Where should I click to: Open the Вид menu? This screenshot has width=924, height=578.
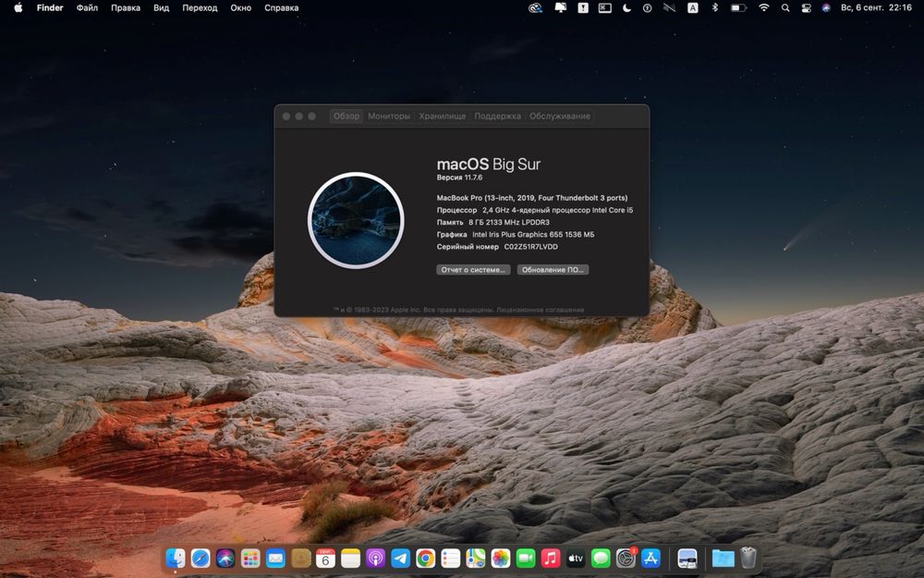[161, 7]
